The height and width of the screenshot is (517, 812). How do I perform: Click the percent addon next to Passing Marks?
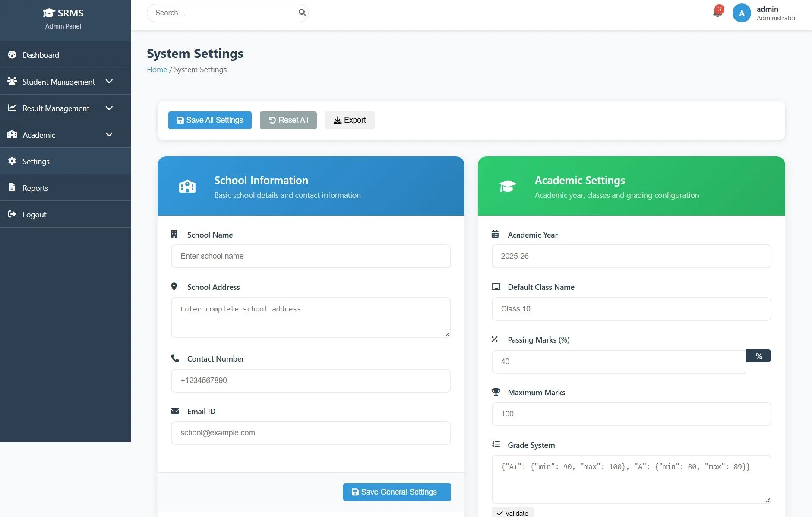click(759, 355)
